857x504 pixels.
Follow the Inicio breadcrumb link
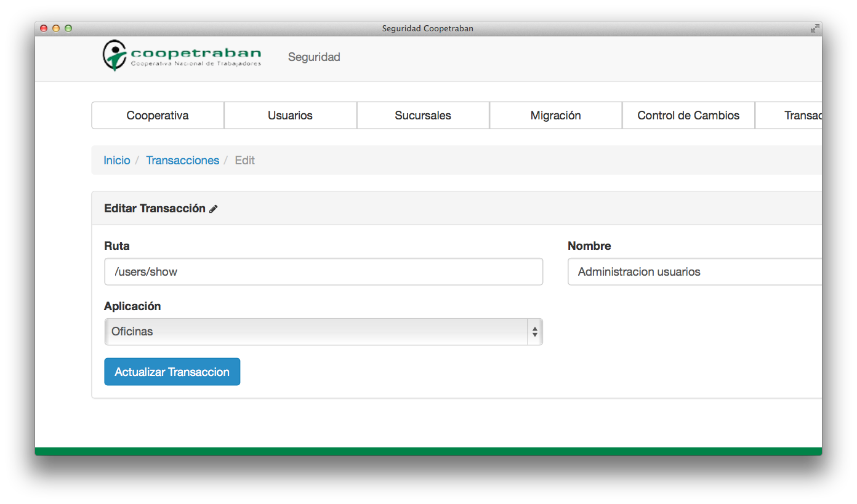[x=117, y=161]
